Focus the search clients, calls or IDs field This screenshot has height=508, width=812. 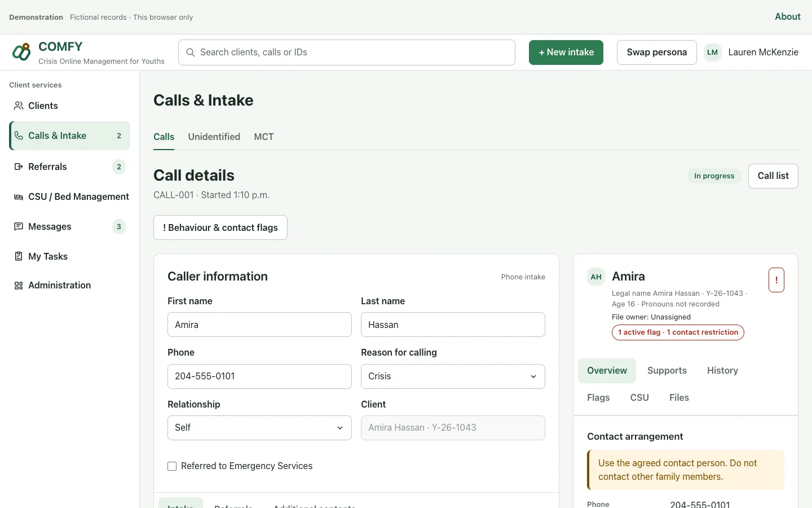pyautogui.click(x=347, y=52)
